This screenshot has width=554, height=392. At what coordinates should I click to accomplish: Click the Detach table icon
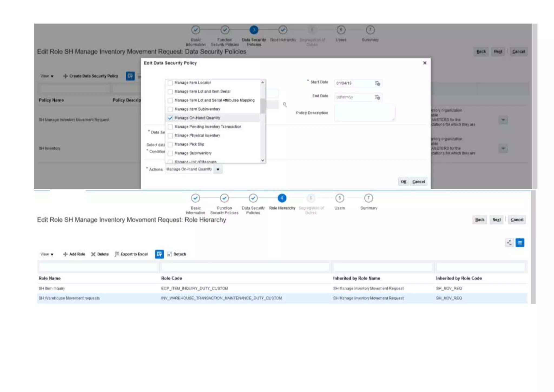(x=169, y=254)
